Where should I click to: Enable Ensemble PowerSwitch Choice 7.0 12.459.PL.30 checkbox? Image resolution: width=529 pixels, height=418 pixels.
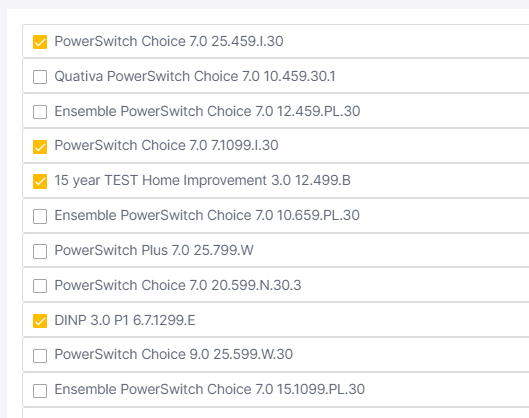coord(40,112)
